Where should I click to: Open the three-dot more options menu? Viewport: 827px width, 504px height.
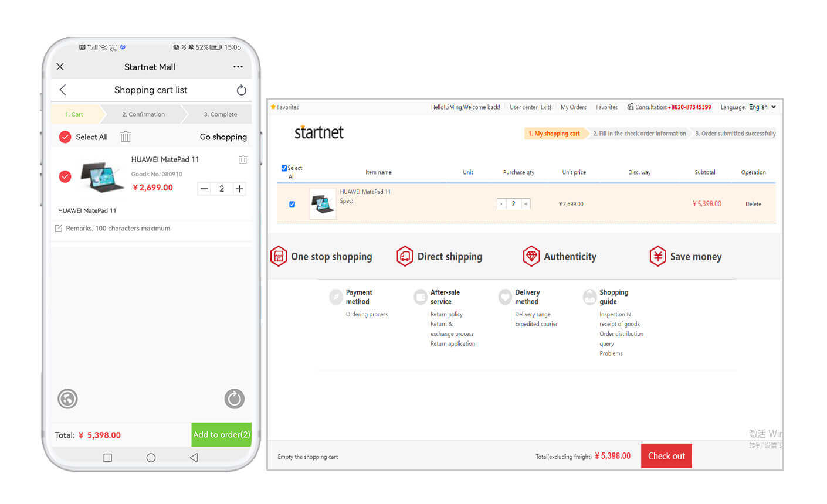pyautogui.click(x=238, y=67)
